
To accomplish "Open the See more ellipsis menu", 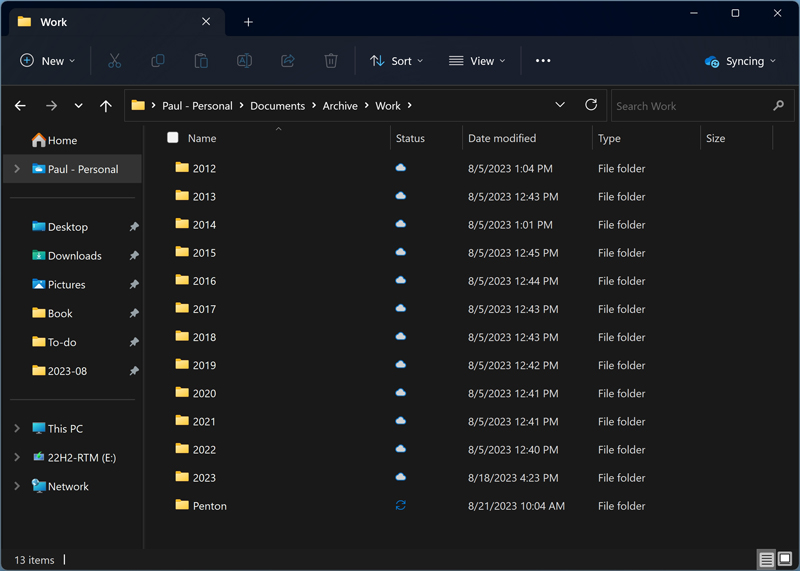I will pyautogui.click(x=543, y=61).
